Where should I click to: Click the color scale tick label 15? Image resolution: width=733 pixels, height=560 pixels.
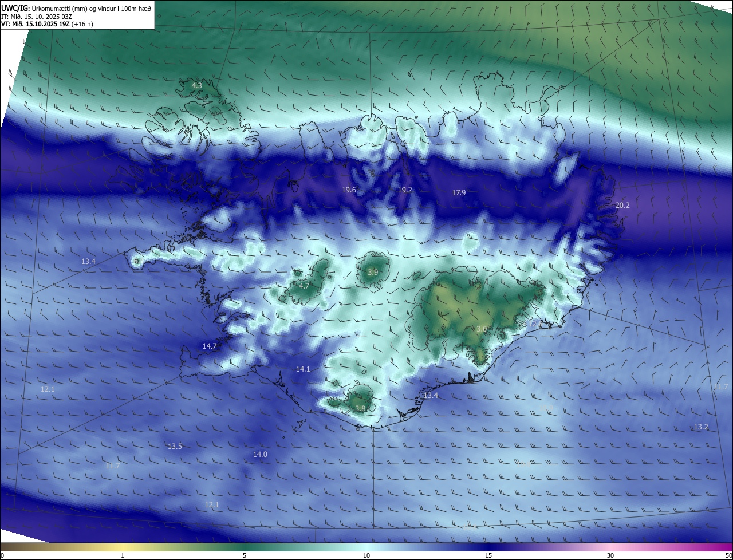pos(488,555)
